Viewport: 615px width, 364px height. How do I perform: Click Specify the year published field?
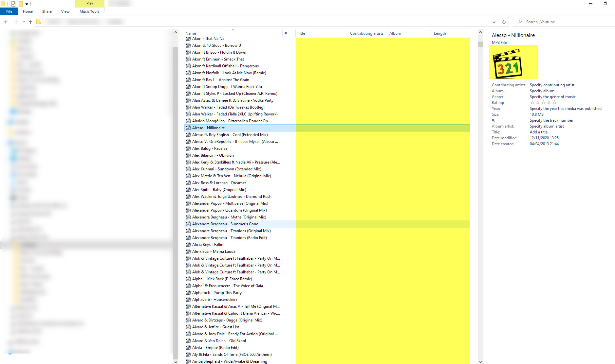566,109
